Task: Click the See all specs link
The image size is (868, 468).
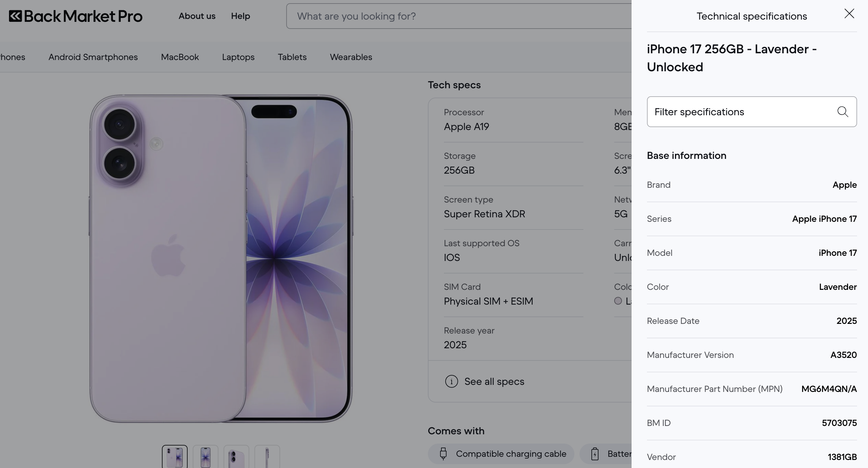Action: click(x=494, y=381)
